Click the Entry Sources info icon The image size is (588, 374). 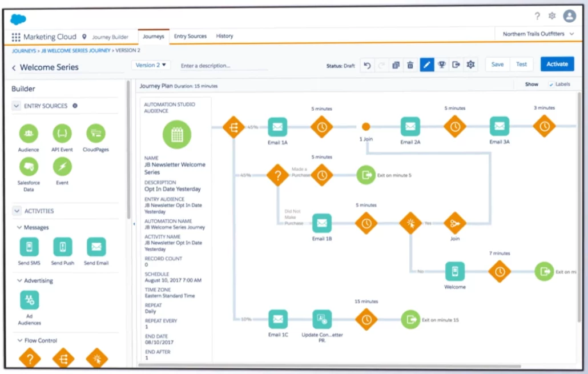point(75,106)
